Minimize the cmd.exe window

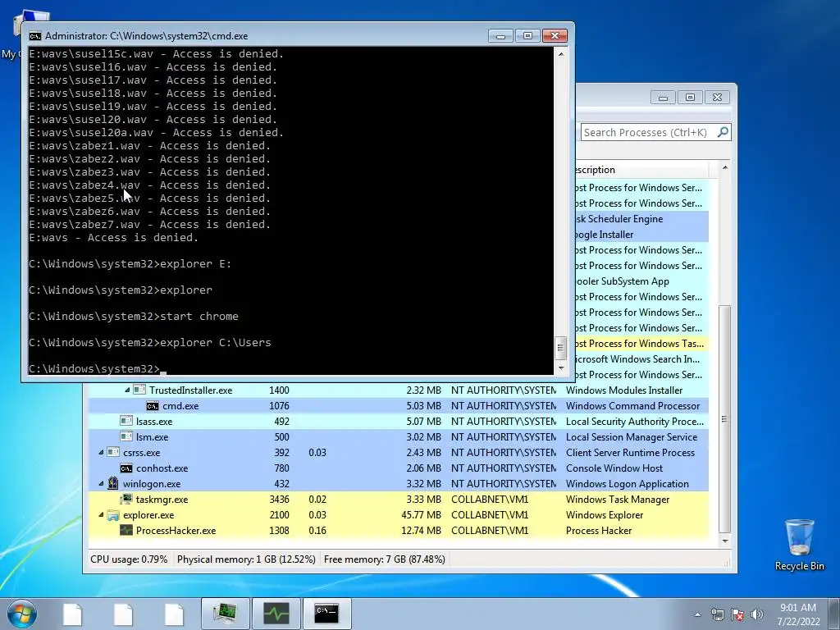tap(501, 36)
